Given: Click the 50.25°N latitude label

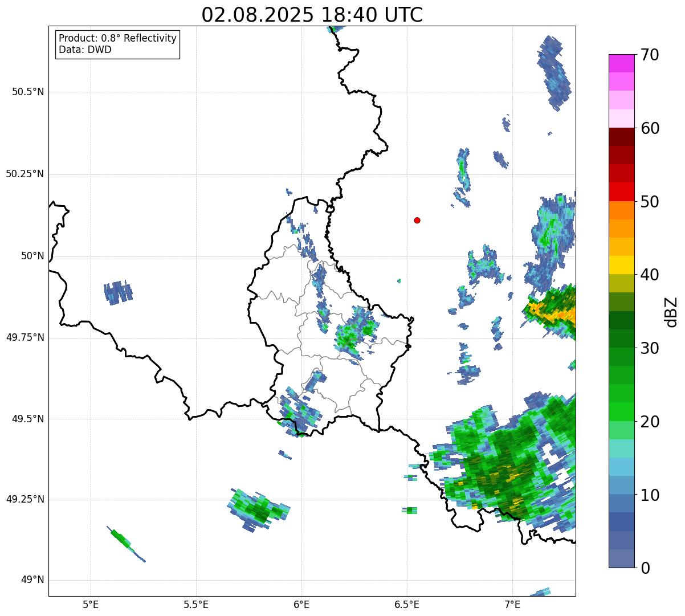Looking at the screenshot, I should coord(25,174).
